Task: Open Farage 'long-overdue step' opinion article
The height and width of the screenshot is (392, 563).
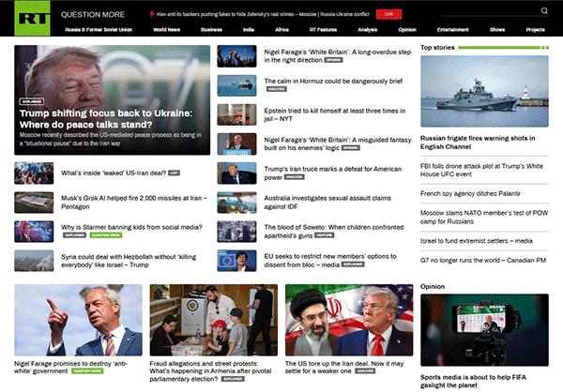Action: click(337, 56)
